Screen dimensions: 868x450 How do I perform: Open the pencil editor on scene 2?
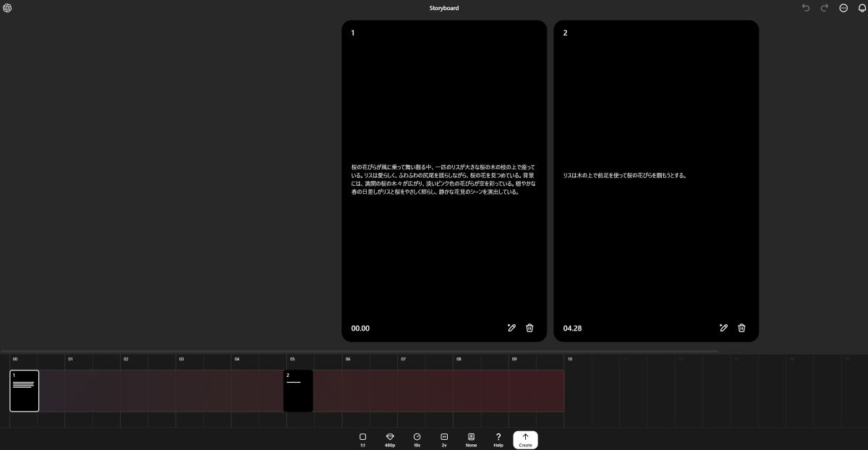pyautogui.click(x=724, y=328)
